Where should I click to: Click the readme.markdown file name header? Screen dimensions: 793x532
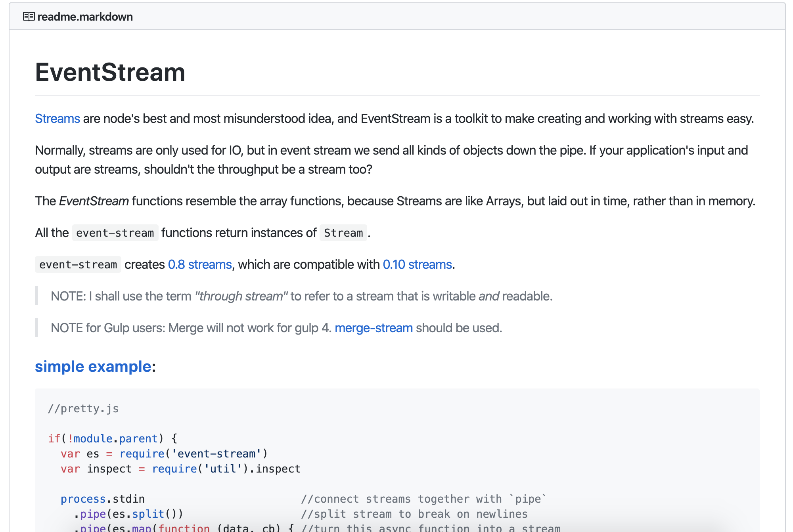(x=85, y=17)
